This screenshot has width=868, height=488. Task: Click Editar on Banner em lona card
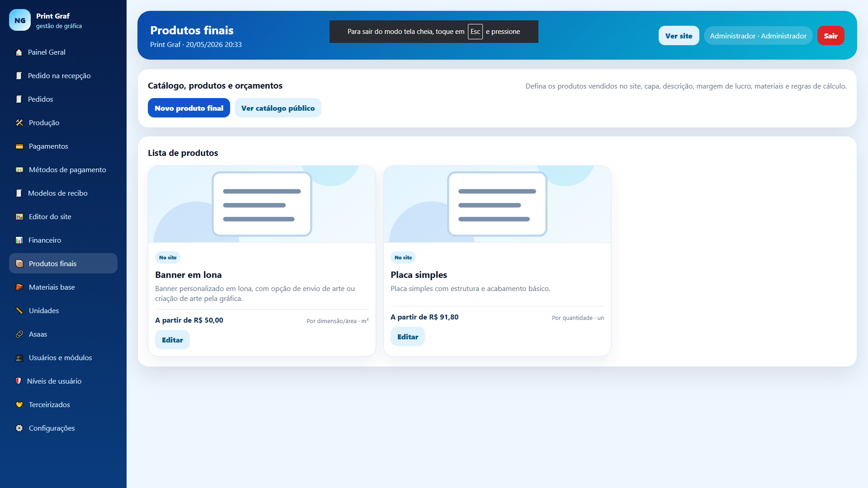(x=172, y=340)
